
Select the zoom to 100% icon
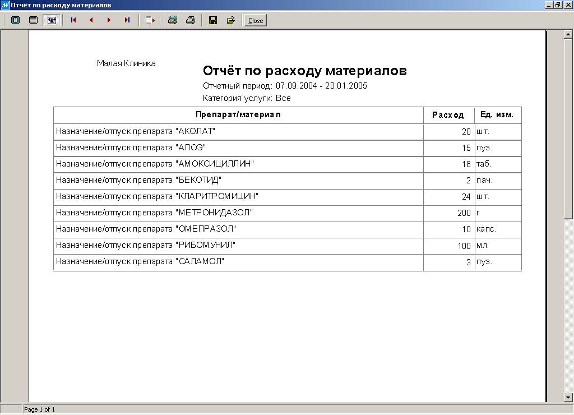(33, 20)
